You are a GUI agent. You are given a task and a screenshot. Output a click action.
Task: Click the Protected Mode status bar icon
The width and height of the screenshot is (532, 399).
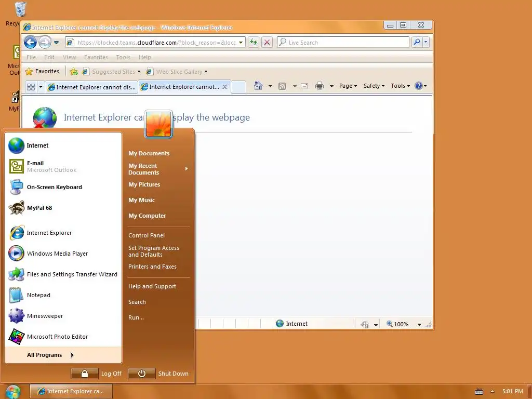point(365,324)
